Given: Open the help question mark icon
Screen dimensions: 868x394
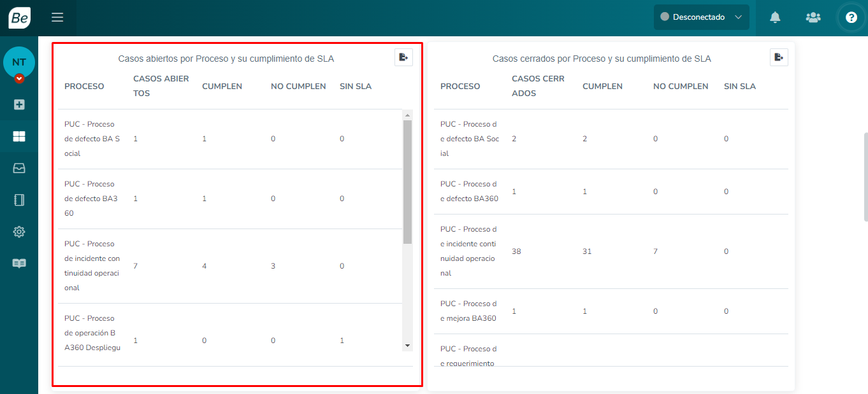Looking at the screenshot, I should coord(851,17).
